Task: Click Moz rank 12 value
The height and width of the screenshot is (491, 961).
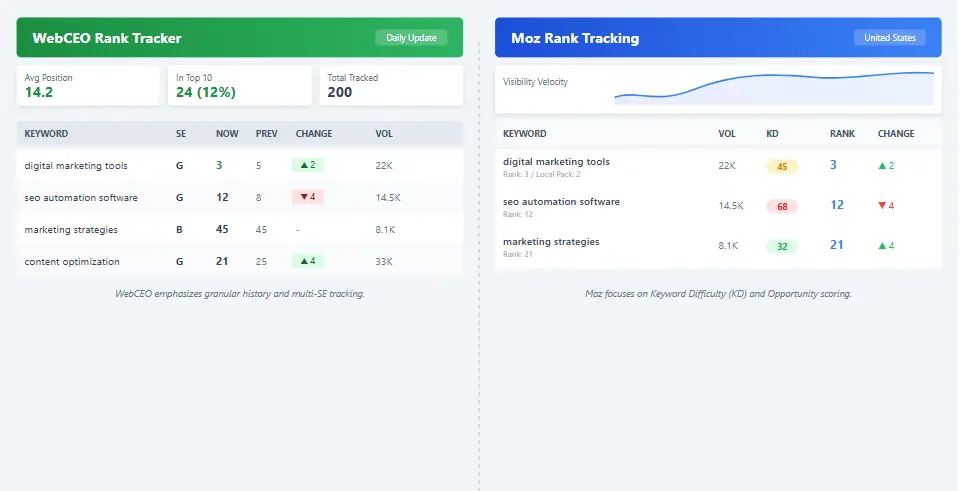Action: point(837,205)
